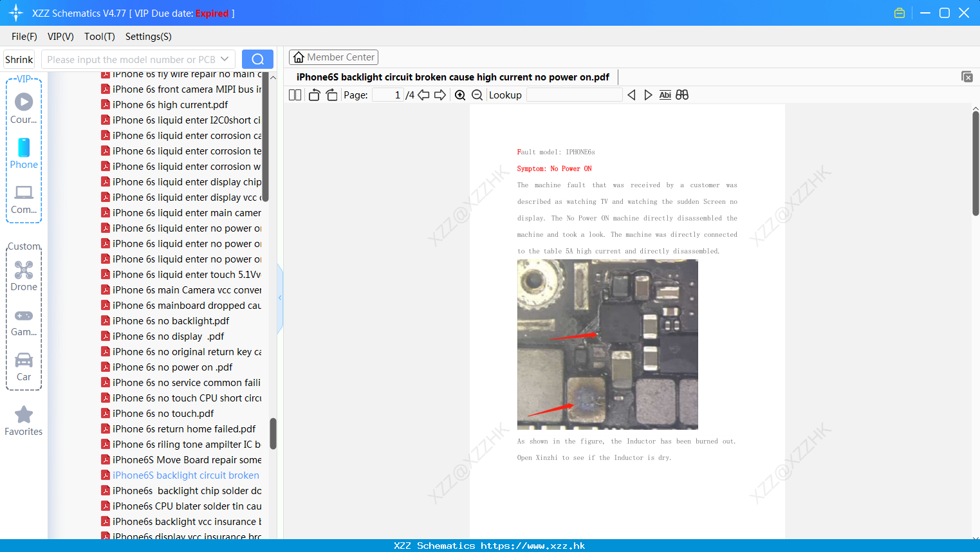Click the burned inductor photo in PDF

coord(607,344)
